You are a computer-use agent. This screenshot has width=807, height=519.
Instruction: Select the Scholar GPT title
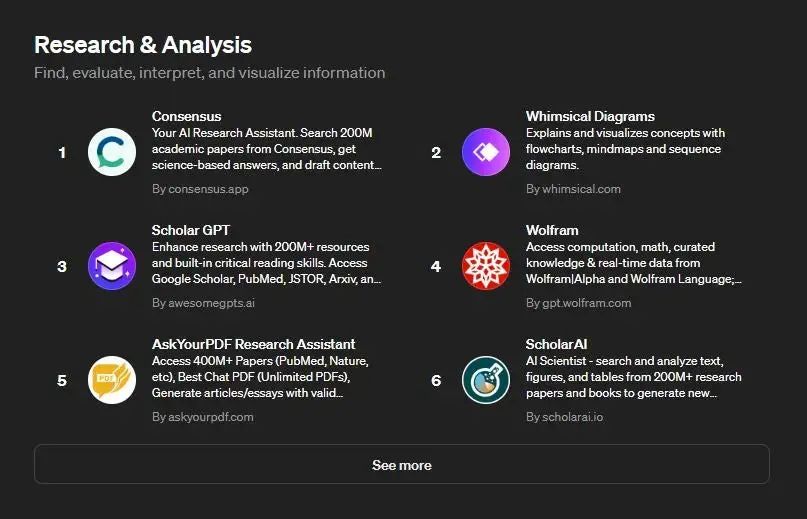[x=191, y=230]
